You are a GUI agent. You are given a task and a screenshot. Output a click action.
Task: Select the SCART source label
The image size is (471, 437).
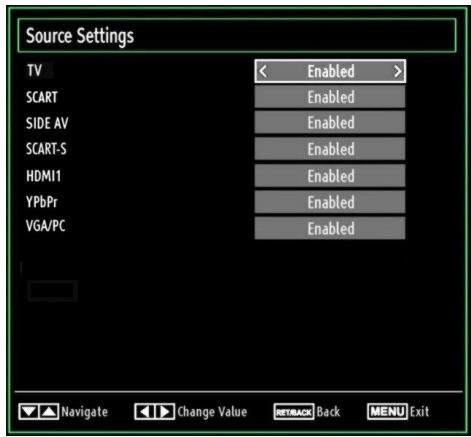[x=42, y=97]
